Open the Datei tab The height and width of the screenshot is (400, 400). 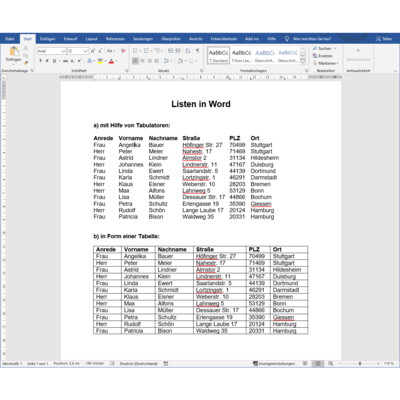pyautogui.click(x=10, y=39)
